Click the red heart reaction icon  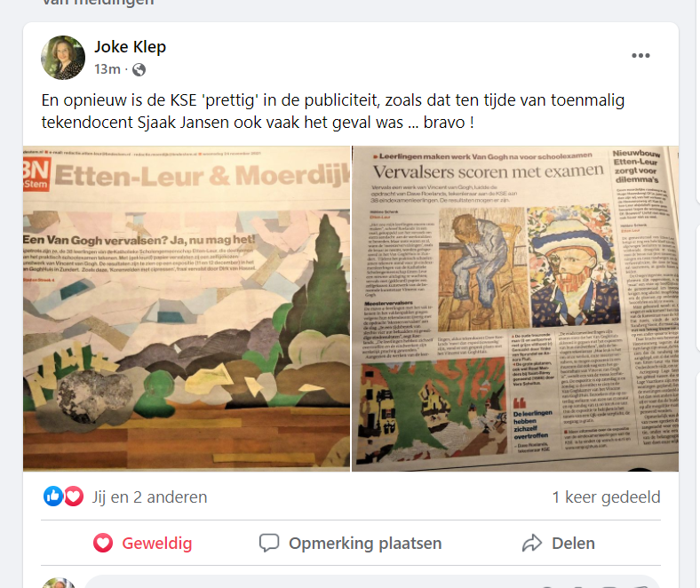[74, 496]
